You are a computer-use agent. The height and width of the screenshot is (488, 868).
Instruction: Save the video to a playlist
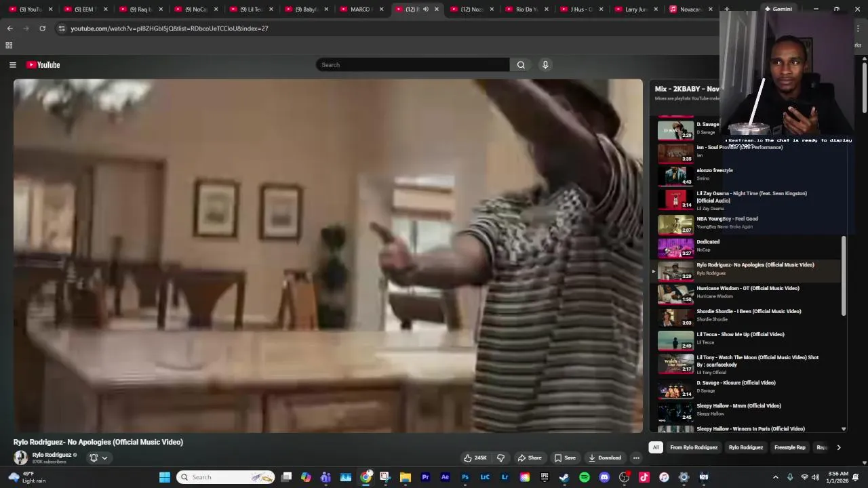coord(565,457)
